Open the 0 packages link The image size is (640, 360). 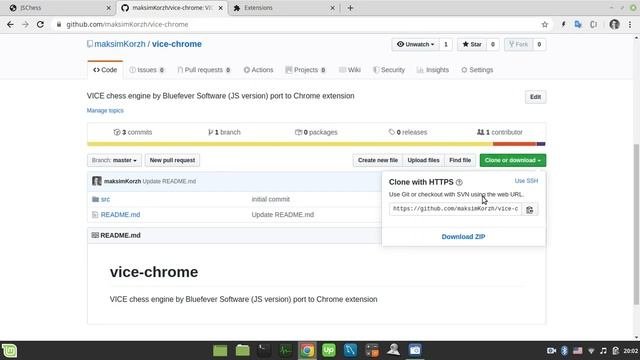(x=316, y=132)
